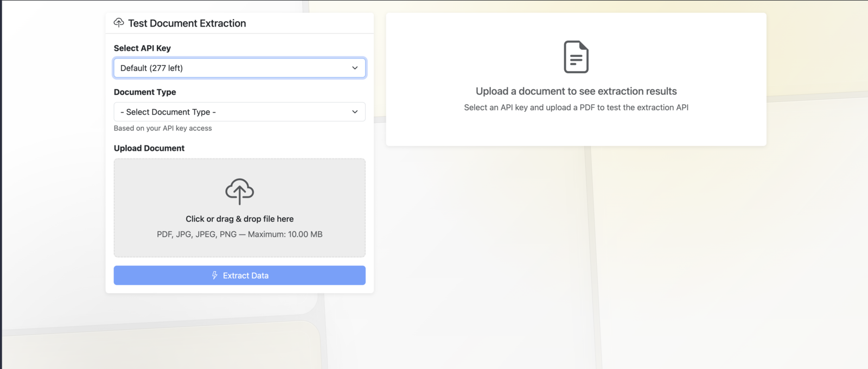The width and height of the screenshot is (868, 369).
Task: Click the 'Click or drag & drop file here' upload area
Action: pos(239,208)
